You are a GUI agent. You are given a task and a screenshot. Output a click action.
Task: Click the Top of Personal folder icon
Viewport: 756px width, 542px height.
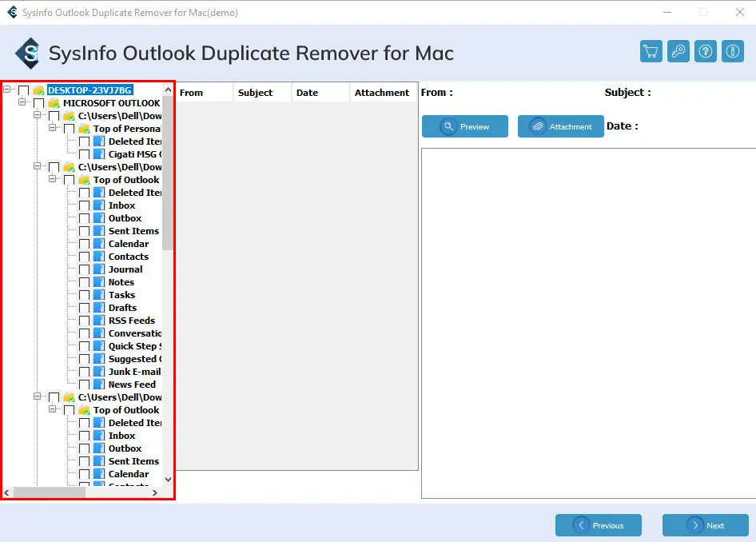(x=85, y=129)
